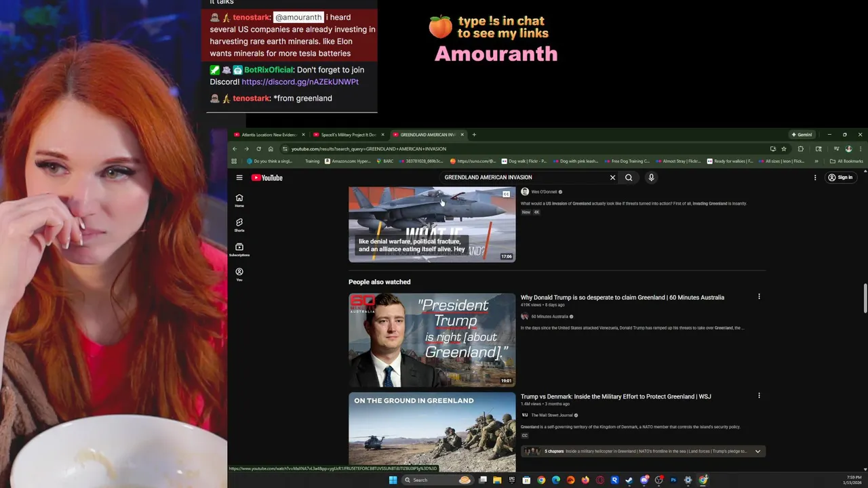Open Firefox from taskbar
868x488 pixels.
coord(585,480)
